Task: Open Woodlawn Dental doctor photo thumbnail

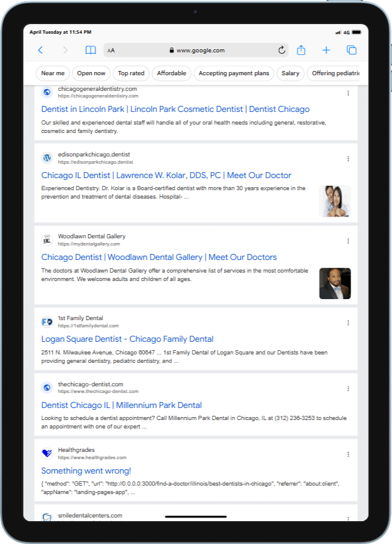Action: [x=335, y=283]
